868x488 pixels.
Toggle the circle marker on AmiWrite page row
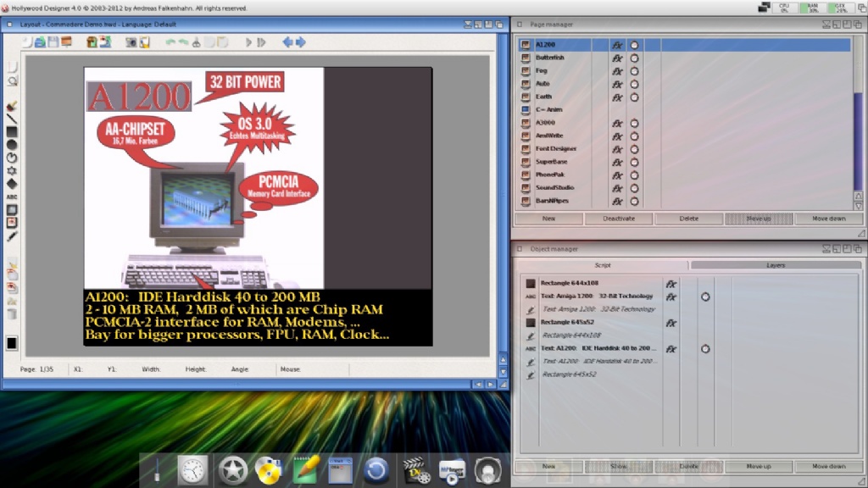(634, 136)
